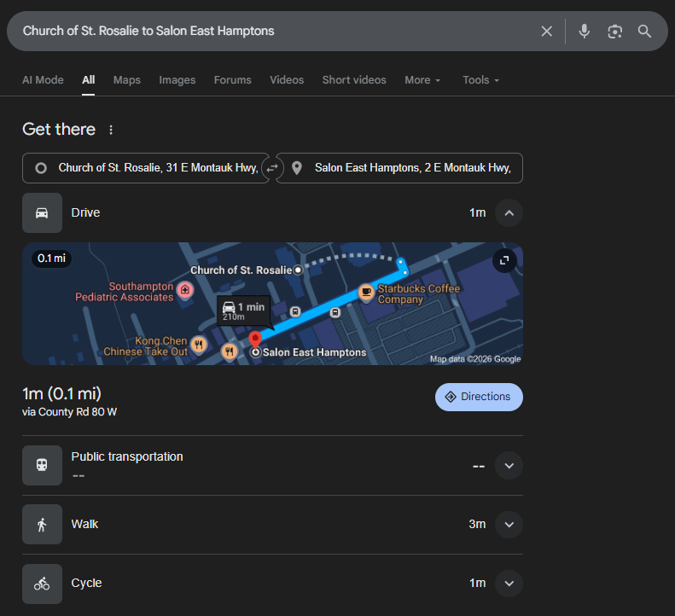Open the More search filters dropdown
This screenshot has width=675, height=616.
[423, 80]
